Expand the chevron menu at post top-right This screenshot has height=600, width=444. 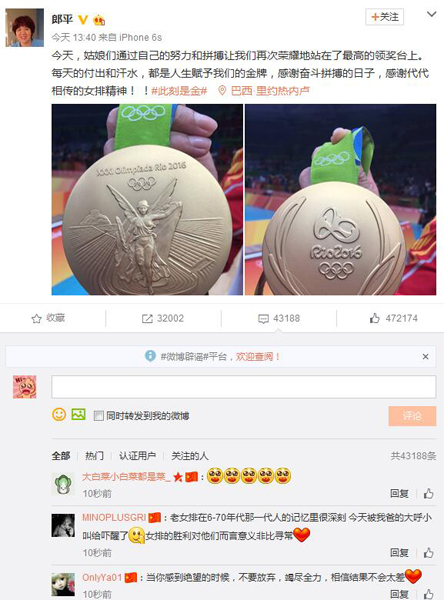coord(431,15)
